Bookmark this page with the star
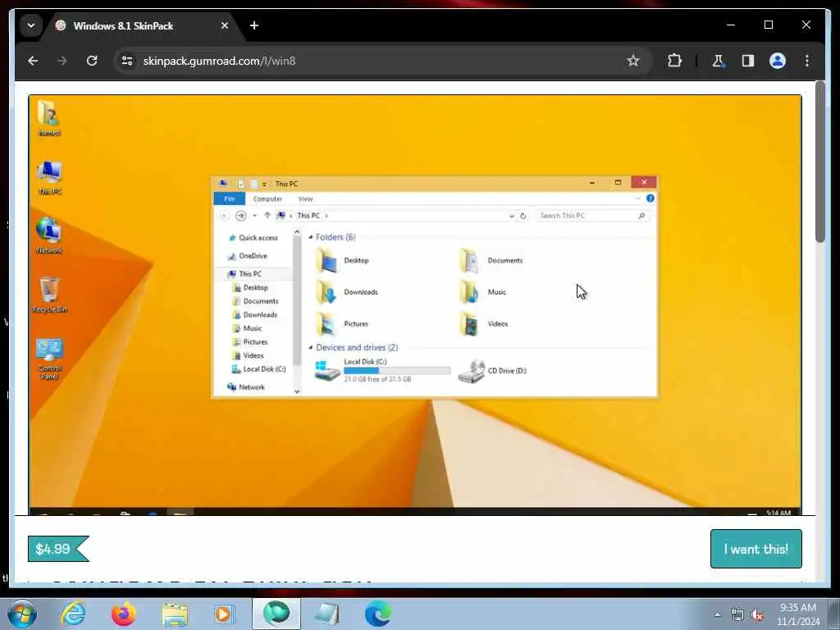This screenshot has width=840, height=630. [632, 61]
